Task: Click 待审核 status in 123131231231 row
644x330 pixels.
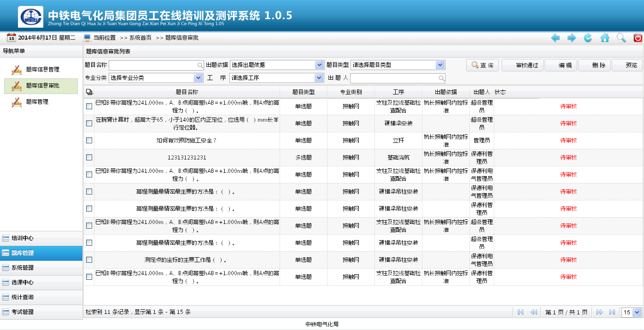Action: [568, 158]
